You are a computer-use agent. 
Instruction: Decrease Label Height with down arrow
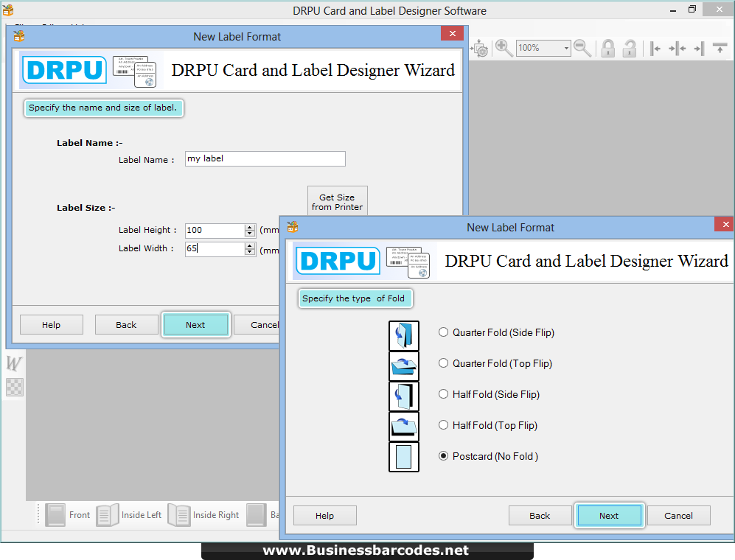point(250,234)
